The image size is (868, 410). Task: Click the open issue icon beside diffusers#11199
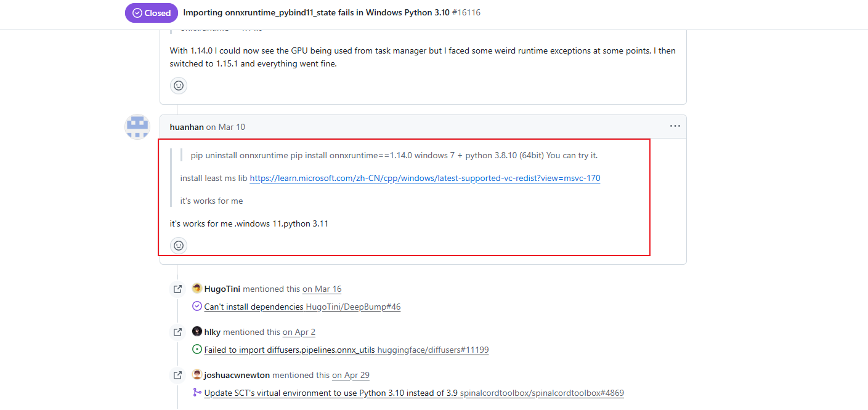pos(197,349)
